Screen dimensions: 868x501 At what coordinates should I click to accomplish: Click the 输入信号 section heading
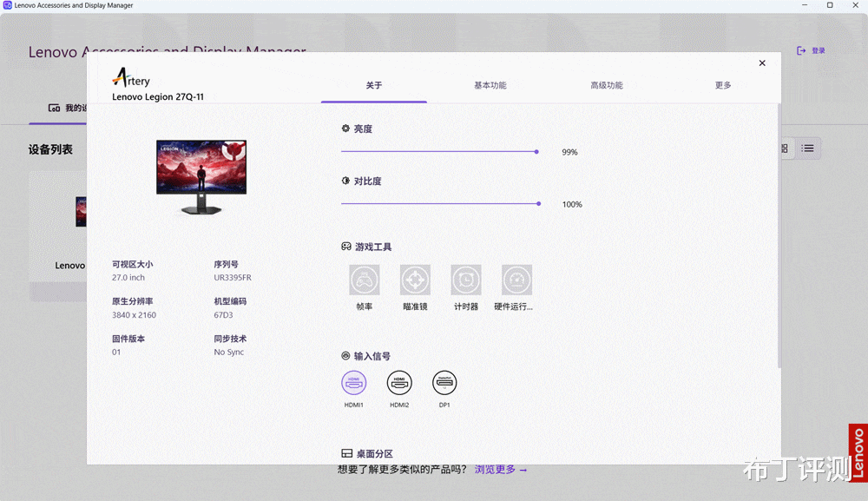372,356
